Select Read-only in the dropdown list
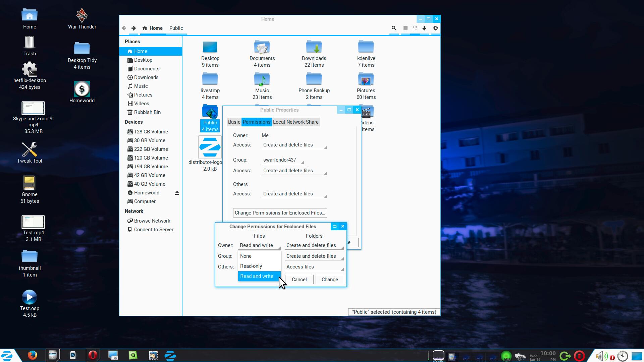Viewport: 644px width, 362px height. pos(251,266)
